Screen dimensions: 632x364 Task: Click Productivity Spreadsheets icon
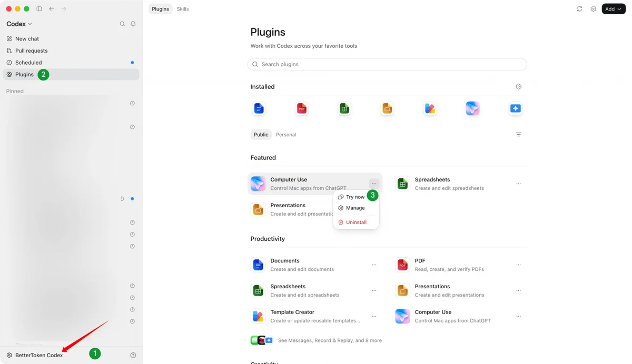pos(258,290)
